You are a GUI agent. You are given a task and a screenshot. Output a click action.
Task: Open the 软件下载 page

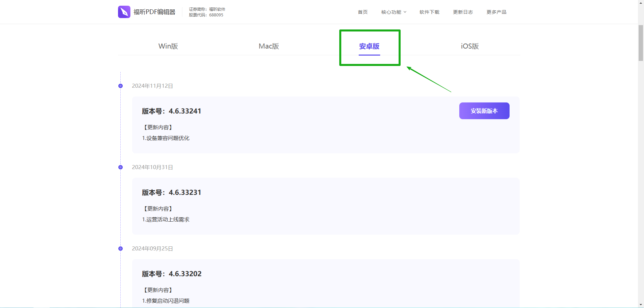pyautogui.click(x=429, y=12)
